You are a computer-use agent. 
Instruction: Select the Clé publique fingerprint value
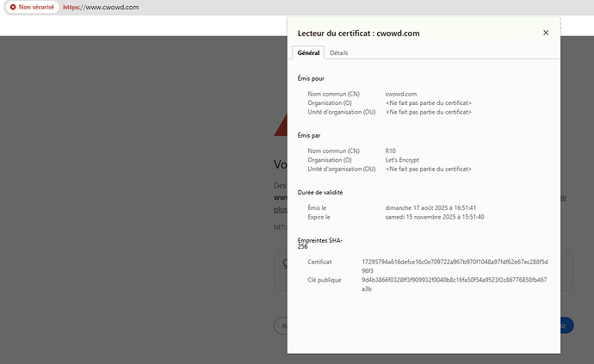(440, 284)
